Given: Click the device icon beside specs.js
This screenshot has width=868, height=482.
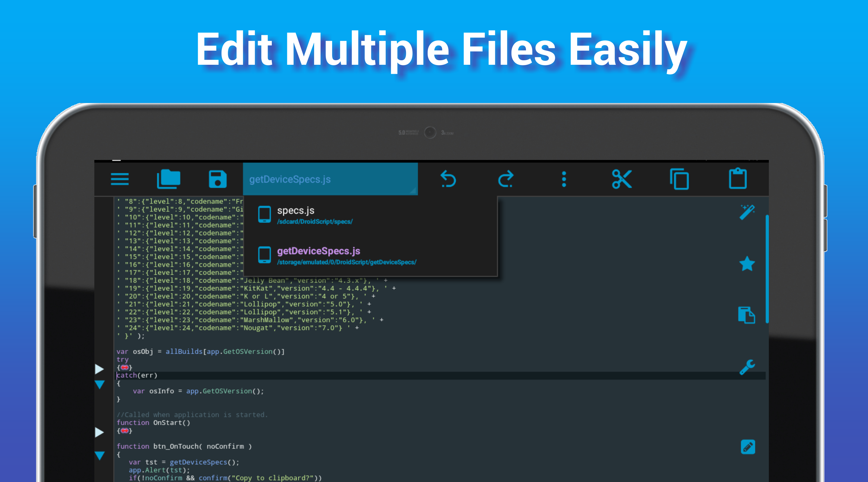Looking at the screenshot, I should click(x=265, y=214).
